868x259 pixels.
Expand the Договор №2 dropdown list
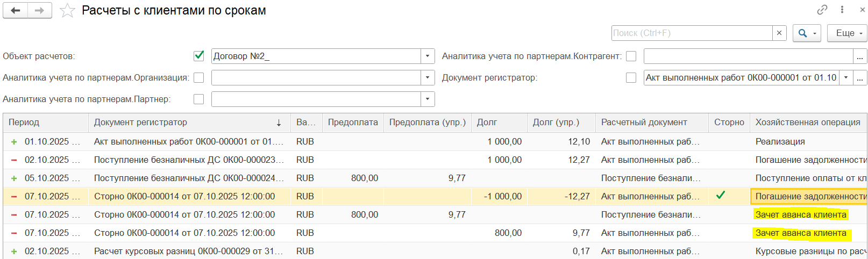tap(428, 56)
